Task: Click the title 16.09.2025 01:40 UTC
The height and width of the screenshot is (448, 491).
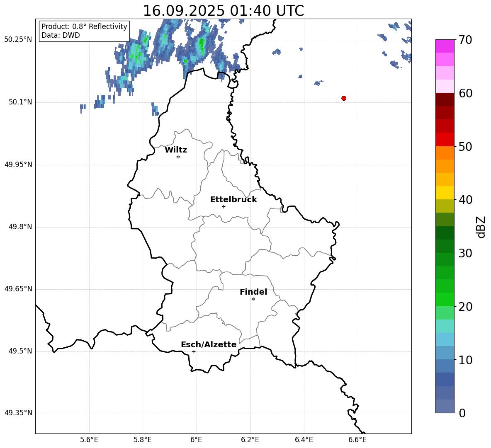Action: coord(223,11)
